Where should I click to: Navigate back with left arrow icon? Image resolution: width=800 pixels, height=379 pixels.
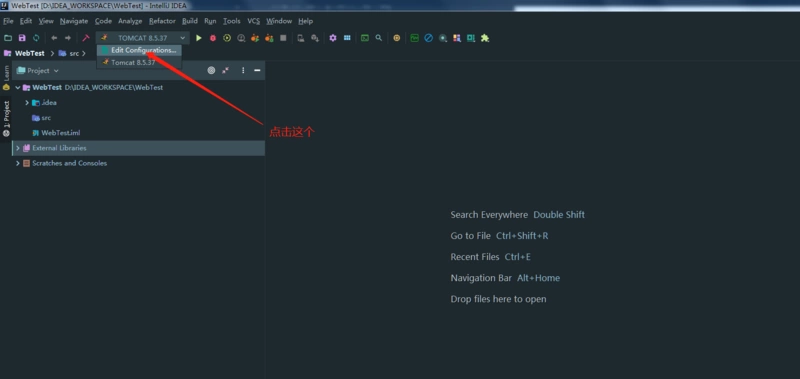(x=54, y=38)
